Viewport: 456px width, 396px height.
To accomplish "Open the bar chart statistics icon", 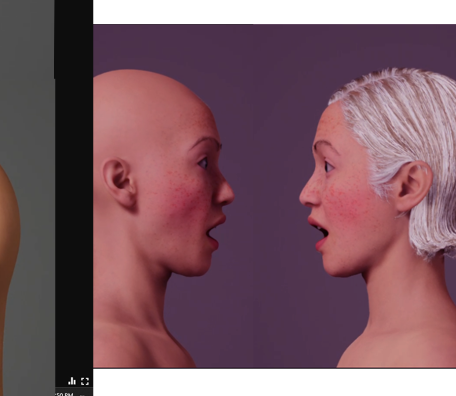I will point(72,381).
